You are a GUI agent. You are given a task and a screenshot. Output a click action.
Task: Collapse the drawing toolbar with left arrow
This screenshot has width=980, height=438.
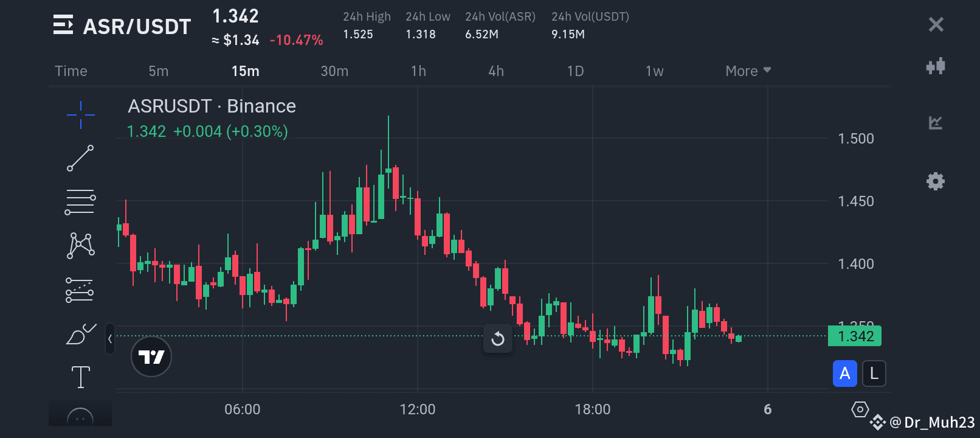[x=110, y=339]
